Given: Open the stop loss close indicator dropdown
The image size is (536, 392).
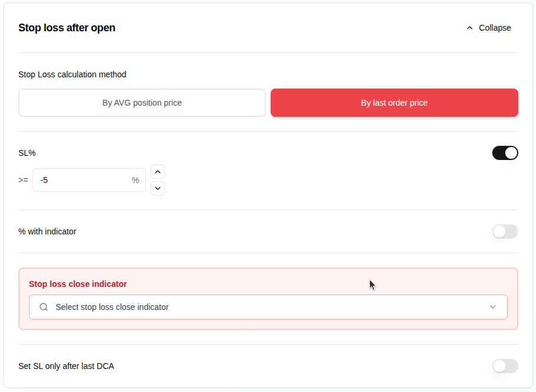Looking at the screenshot, I should click(268, 307).
